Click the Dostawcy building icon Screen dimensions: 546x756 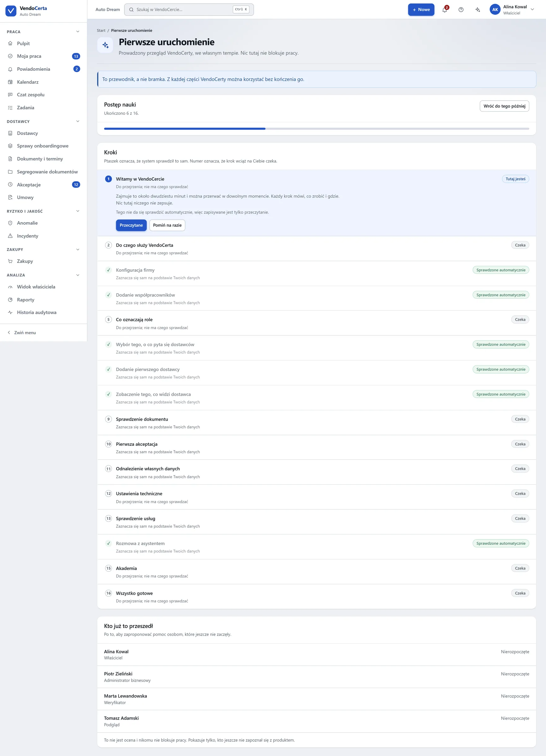[10, 133]
